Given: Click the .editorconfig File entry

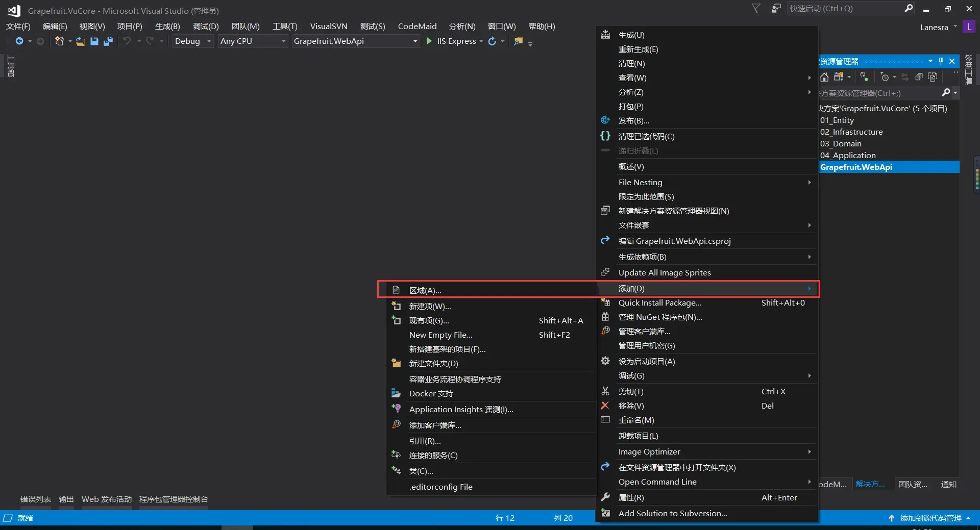Looking at the screenshot, I should tap(492, 487).
